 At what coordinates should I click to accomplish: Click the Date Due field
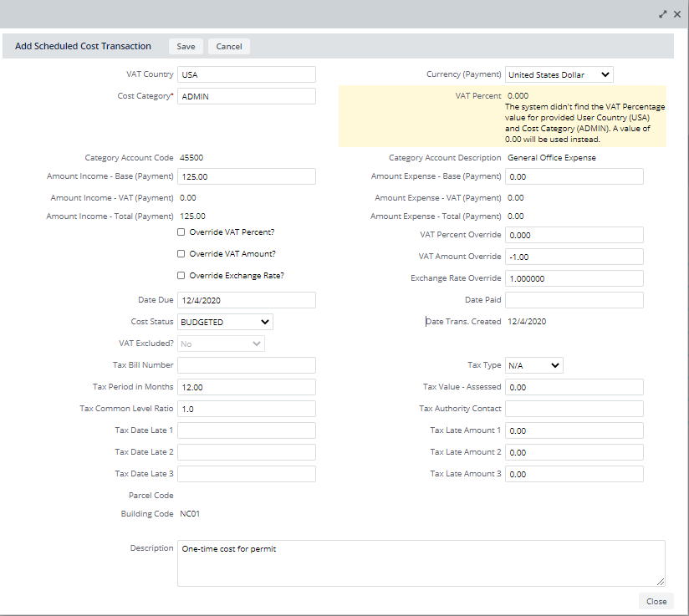246,299
